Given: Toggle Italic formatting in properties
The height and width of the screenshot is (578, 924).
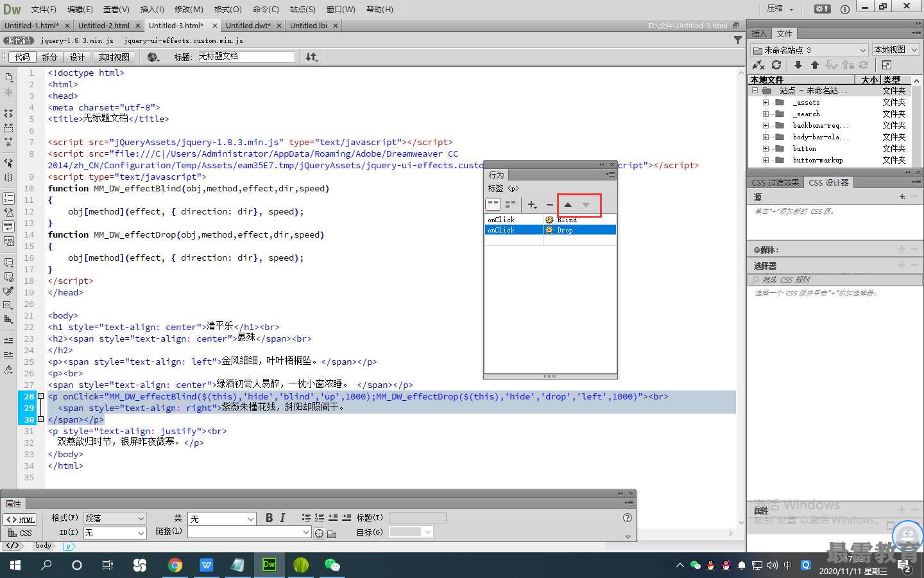Looking at the screenshot, I should point(282,518).
